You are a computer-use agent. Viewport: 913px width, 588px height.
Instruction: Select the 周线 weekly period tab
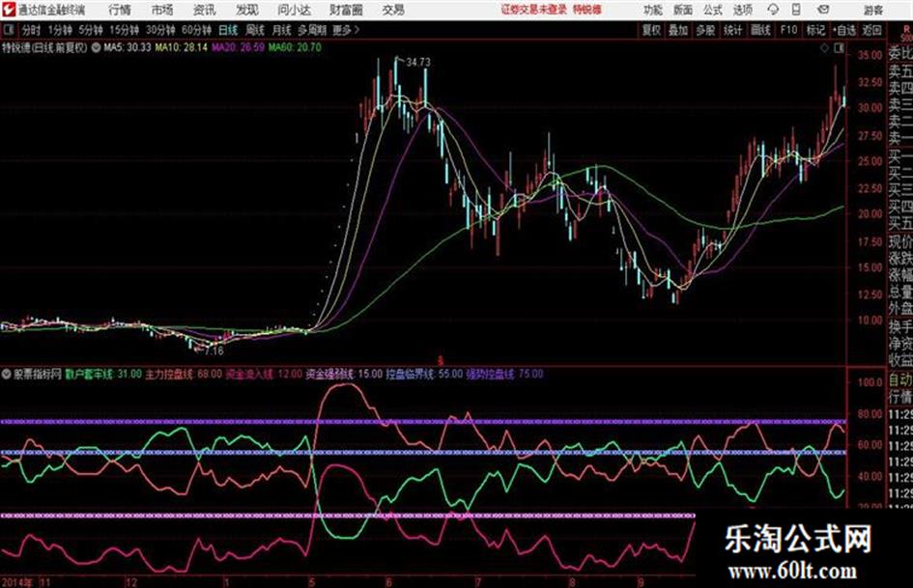(255, 30)
